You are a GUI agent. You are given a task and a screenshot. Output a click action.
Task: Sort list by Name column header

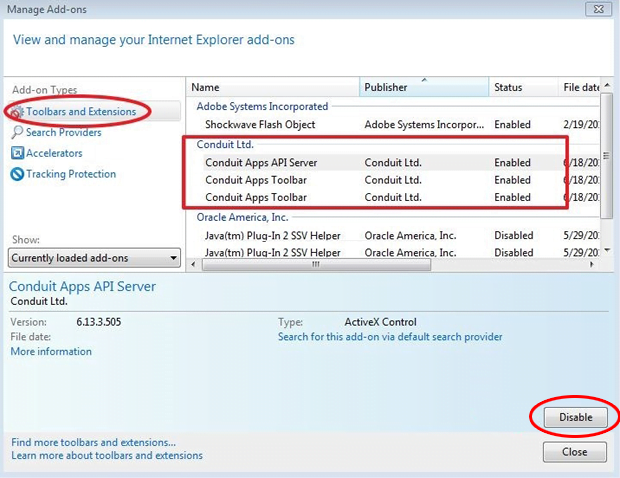point(272,87)
